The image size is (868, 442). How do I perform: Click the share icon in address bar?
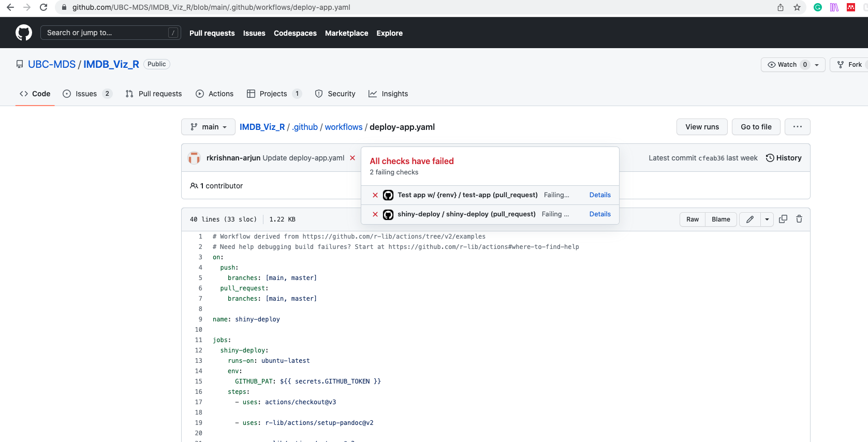(x=781, y=7)
